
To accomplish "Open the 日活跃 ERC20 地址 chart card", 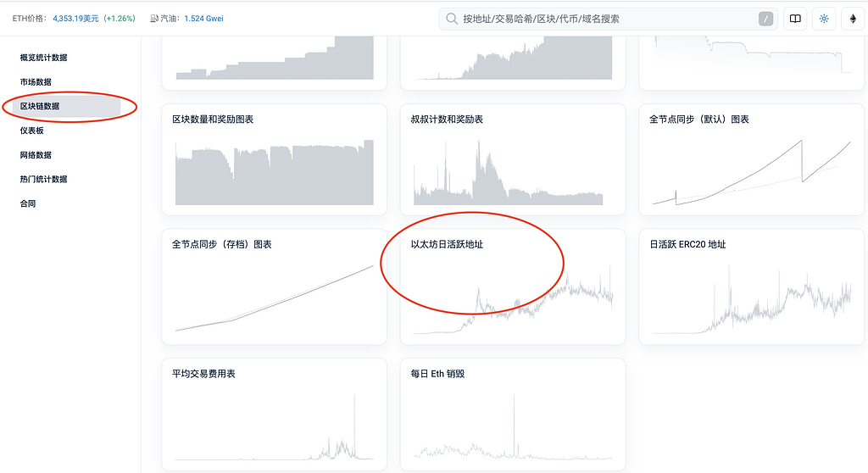I will [x=751, y=287].
